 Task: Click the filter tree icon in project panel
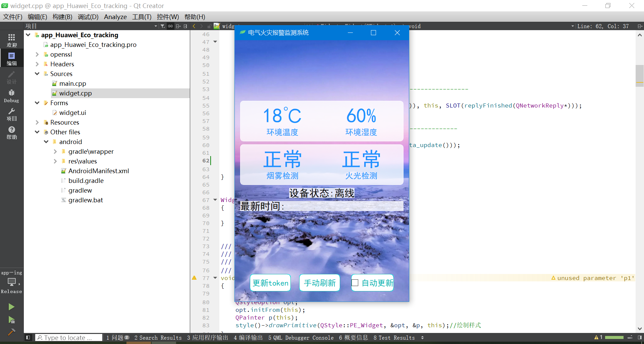pyautogui.click(x=163, y=26)
